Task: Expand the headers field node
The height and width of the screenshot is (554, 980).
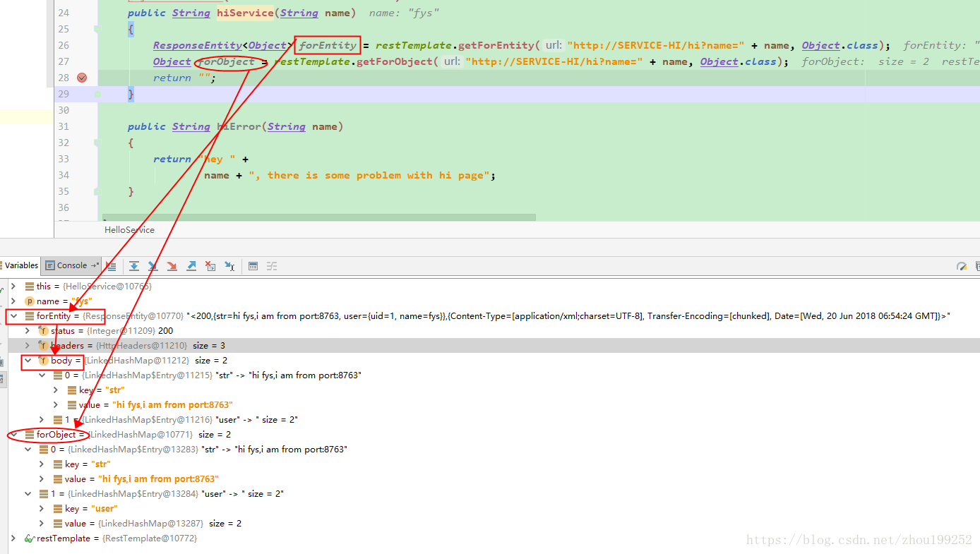Action: (x=28, y=346)
